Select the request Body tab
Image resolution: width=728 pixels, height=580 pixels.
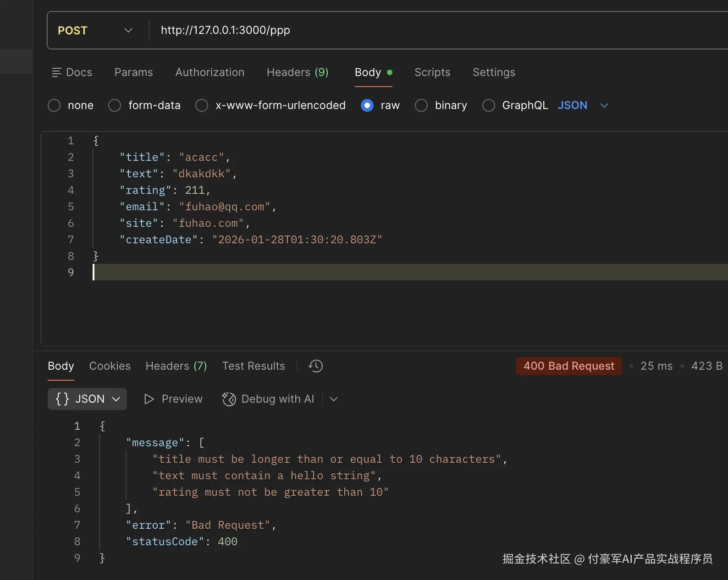(373, 72)
